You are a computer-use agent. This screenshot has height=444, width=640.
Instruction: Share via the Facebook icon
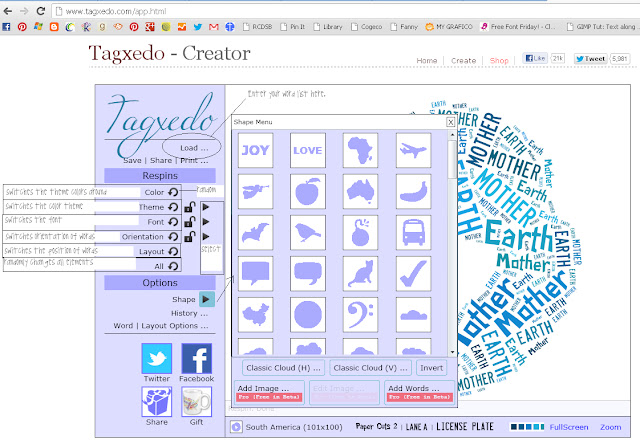point(197,358)
